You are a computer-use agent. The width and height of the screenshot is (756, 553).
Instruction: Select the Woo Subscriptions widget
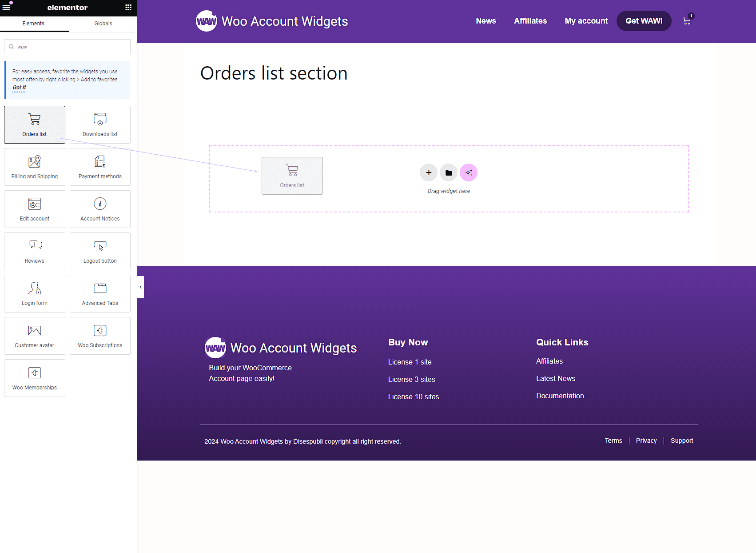pos(100,336)
